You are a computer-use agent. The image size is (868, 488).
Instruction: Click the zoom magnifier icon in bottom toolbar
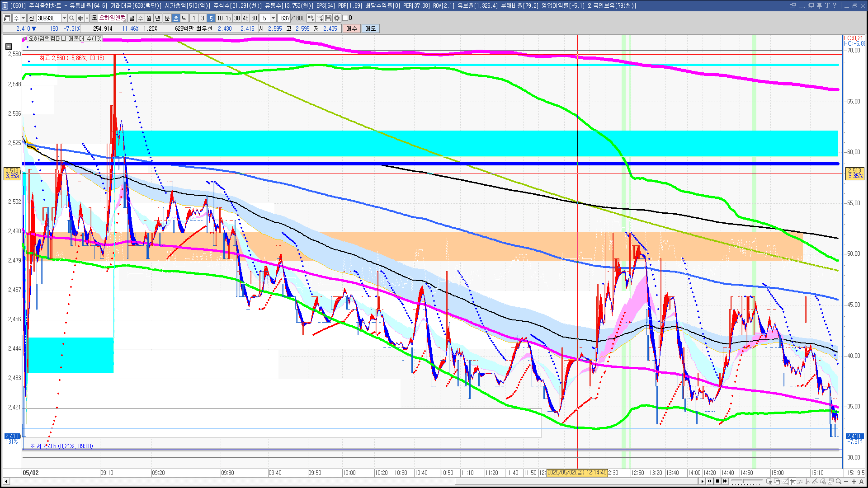click(x=839, y=482)
